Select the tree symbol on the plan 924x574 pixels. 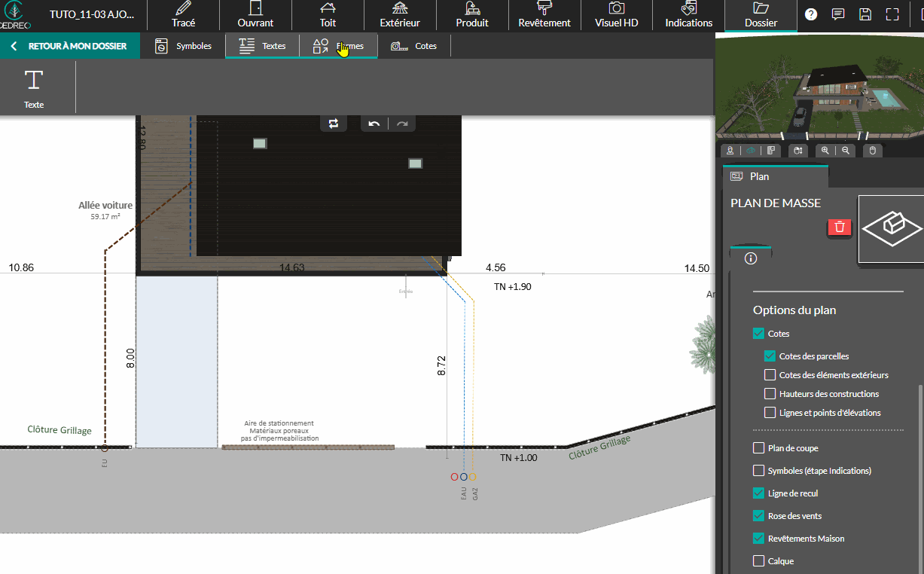(x=702, y=344)
